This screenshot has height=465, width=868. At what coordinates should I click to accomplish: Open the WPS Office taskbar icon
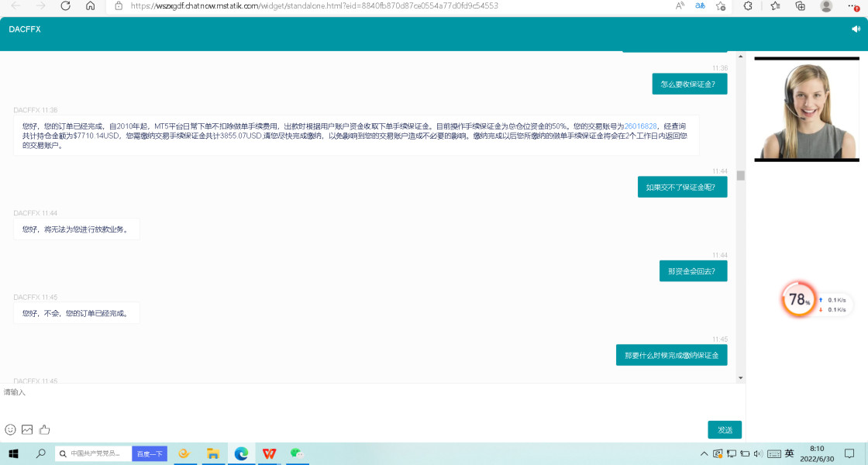pyautogui.click(x=270, y=454)
